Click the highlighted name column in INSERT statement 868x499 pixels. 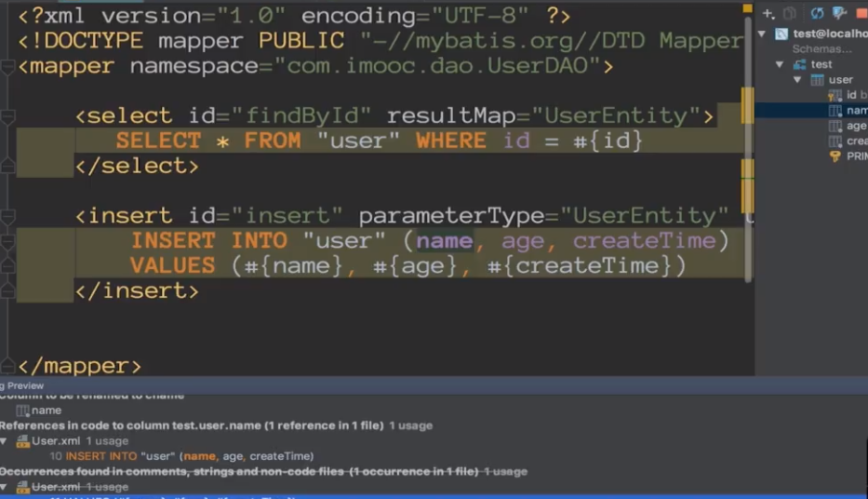(445, 241)
